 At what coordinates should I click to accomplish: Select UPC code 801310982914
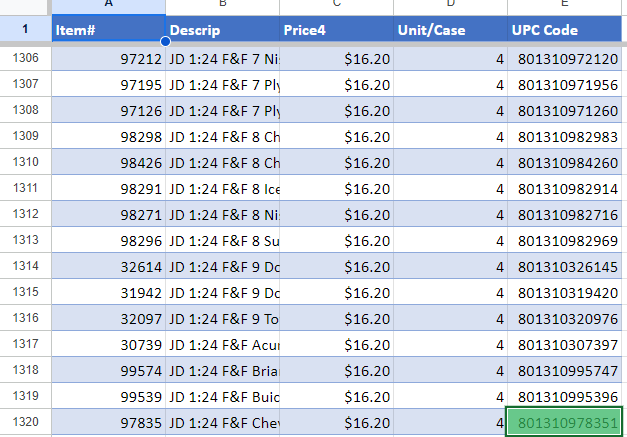click(564, 189)
